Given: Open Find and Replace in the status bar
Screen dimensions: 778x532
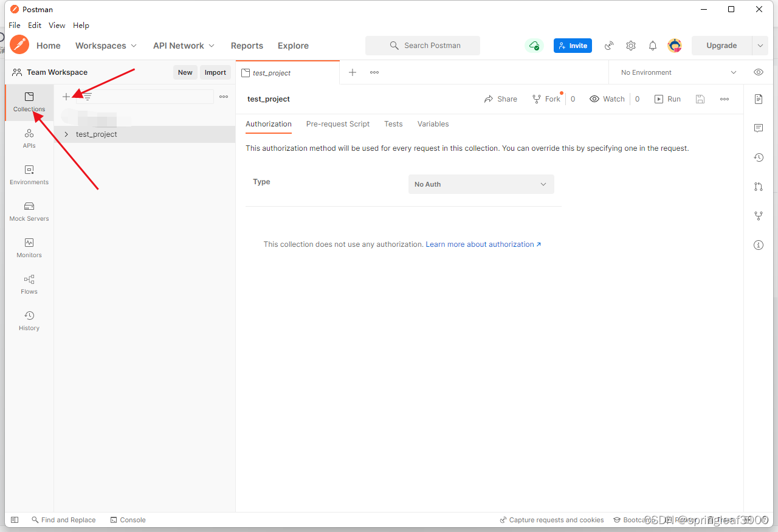Looking at the screenshot, I should coord(64,520).
